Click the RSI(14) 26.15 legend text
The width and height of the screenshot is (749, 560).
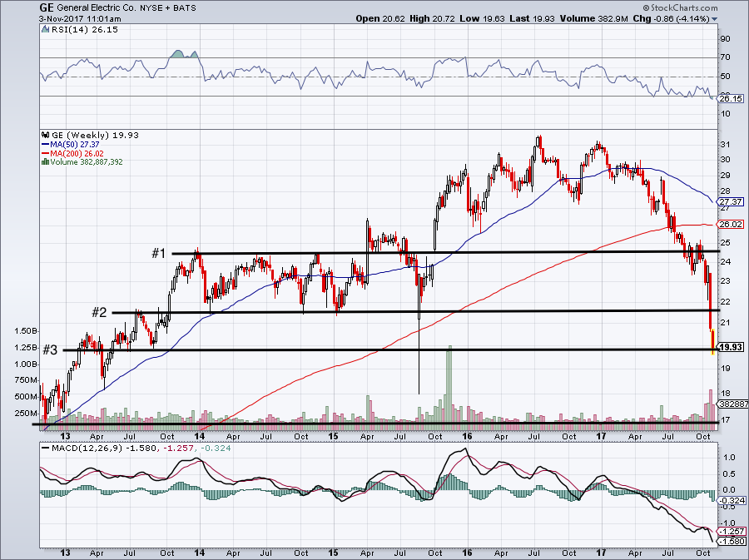point(84,29)
